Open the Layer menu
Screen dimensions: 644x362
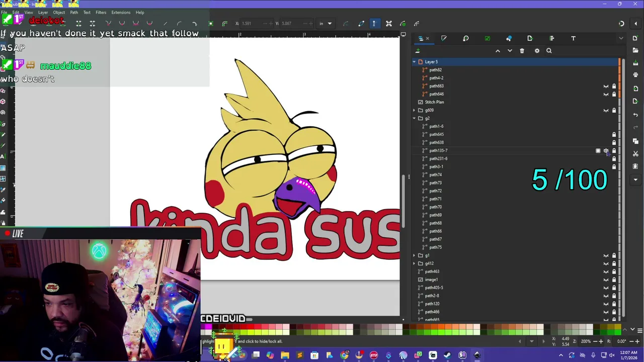(x=43, y=13)
